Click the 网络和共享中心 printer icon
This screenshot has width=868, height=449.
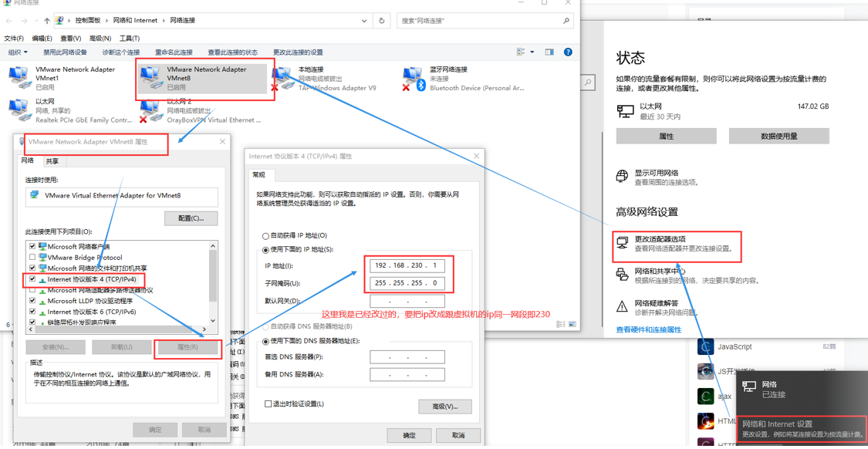pos(622,275)
